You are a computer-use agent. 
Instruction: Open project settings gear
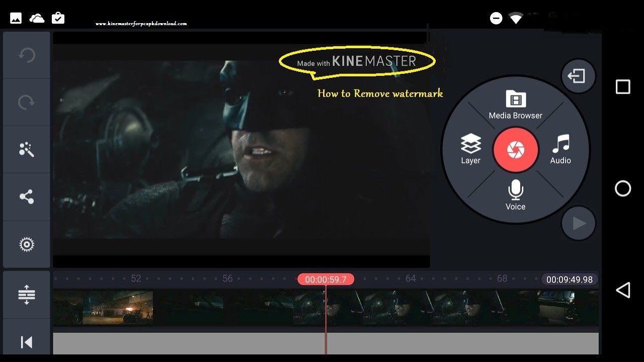pos(27,244)
